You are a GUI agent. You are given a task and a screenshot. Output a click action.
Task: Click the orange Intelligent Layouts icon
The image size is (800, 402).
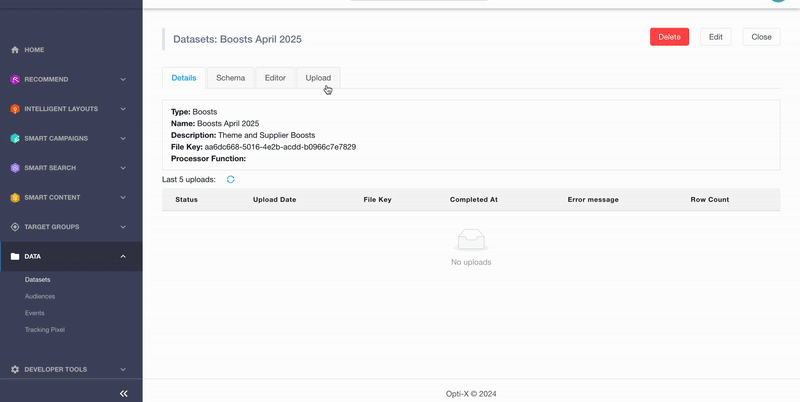click(x=15, y=109)
